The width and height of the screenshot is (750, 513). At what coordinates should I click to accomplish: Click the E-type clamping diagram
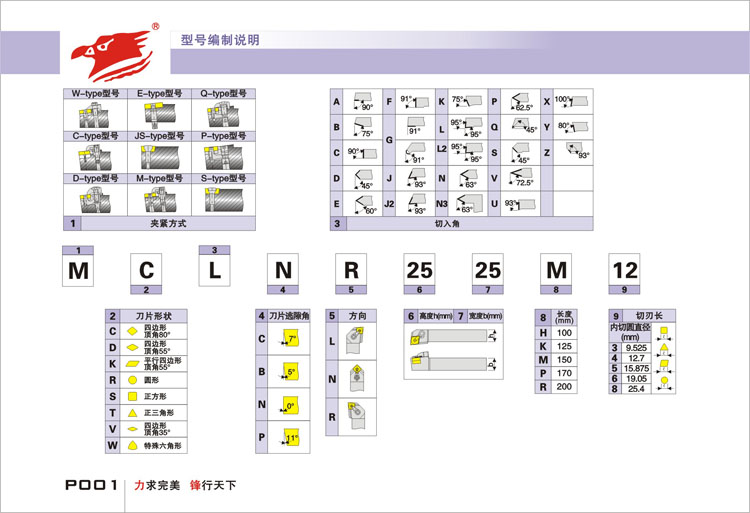pos(159,115)
